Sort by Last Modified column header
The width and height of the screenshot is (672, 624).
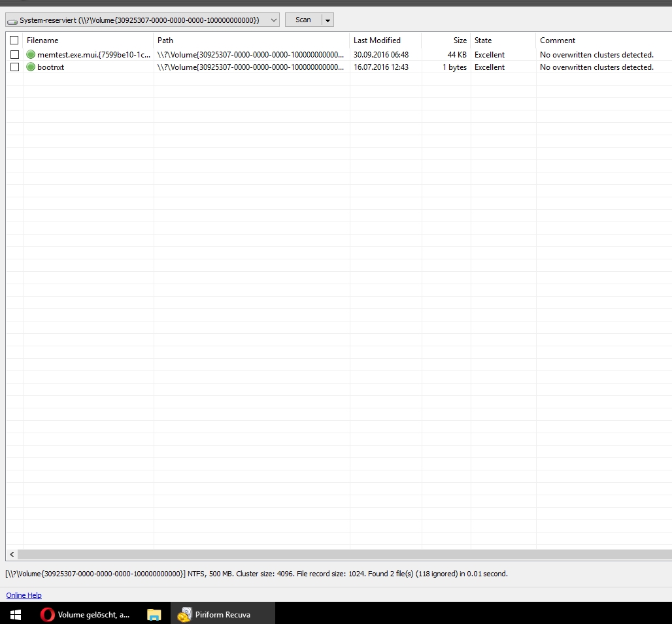386,41
